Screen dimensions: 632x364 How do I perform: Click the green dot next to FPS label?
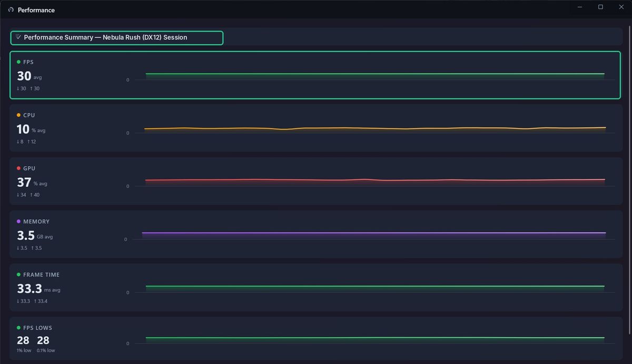18,62
